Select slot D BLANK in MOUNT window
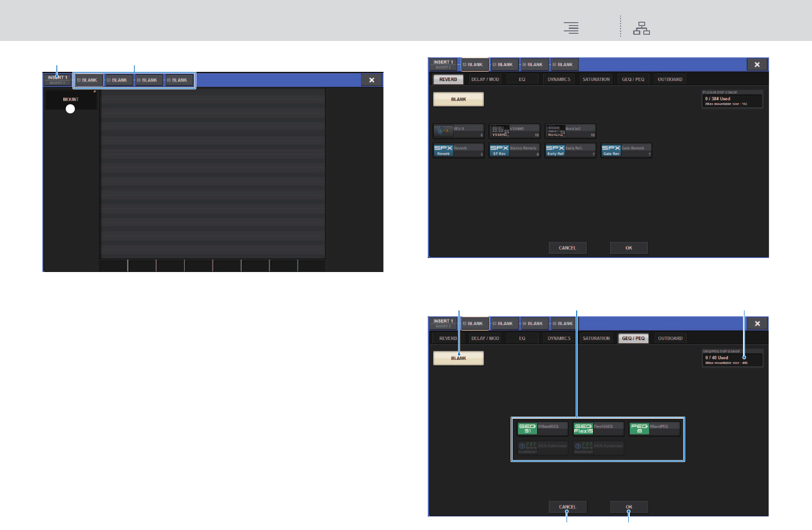This screenshot has height=530, width=812. [179, 80]
